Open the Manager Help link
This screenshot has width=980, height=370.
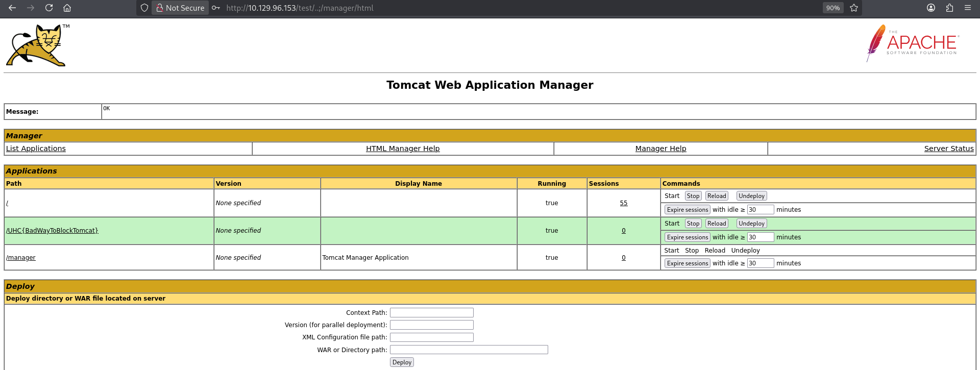pyautogui.click(x=660, y=149)
